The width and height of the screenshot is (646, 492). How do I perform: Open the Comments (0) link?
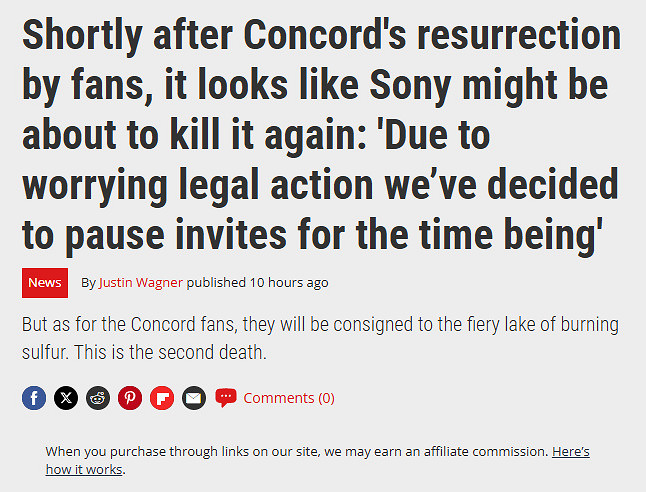pos(289,398)
